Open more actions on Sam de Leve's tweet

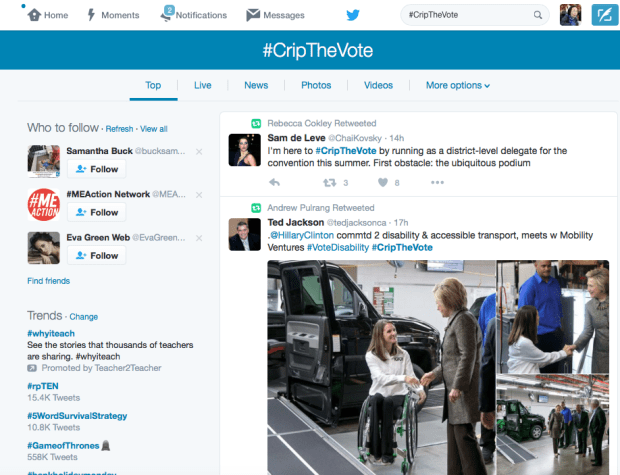tap(437, 182)
